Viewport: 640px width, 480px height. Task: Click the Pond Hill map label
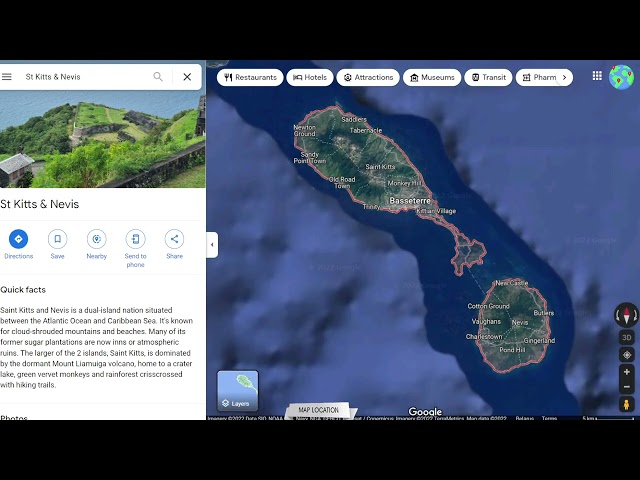coord(513,350)
